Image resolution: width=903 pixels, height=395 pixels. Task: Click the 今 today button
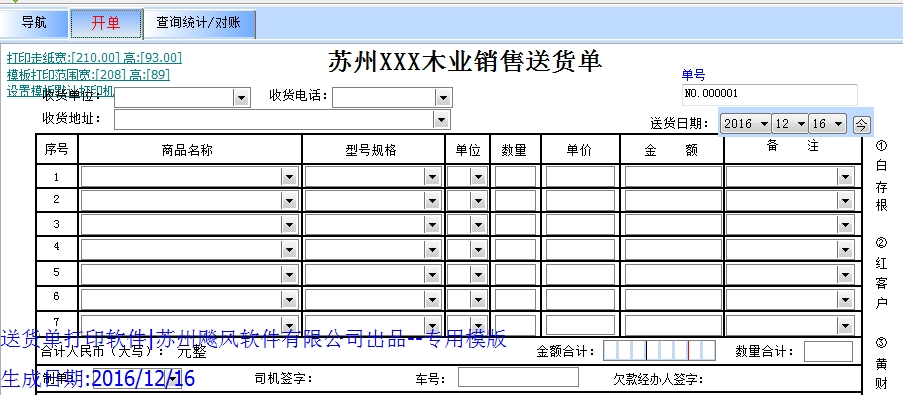coord(862,124)
